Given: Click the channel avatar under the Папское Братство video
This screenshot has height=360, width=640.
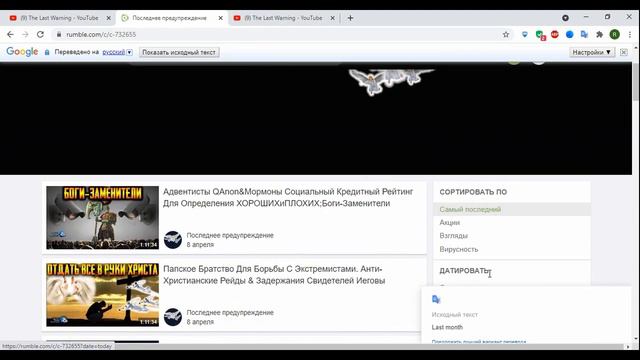Looking at the screenshot, I should (x=173, y=317).
